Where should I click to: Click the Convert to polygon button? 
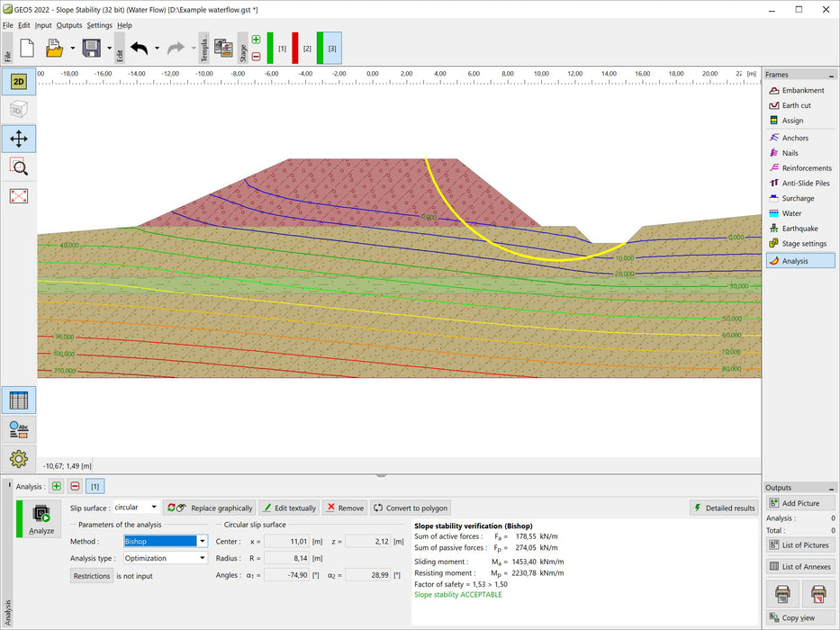410,508
